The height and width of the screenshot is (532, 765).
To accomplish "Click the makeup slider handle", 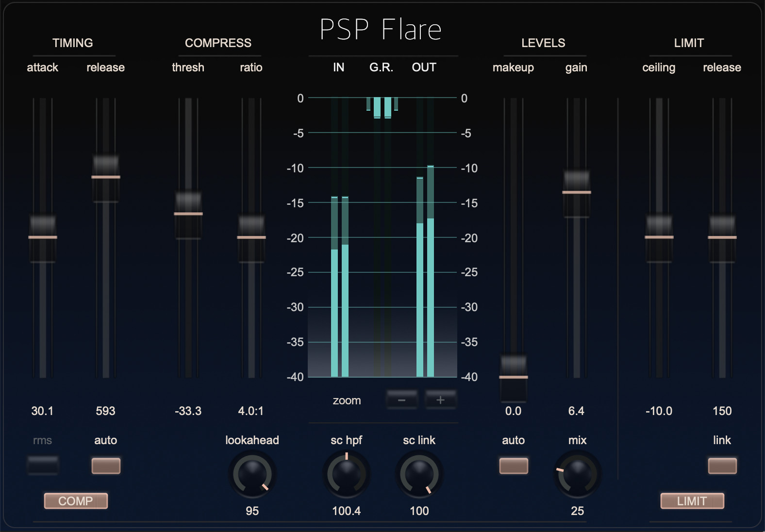I will pyautogui.click(x=513, y=377).
